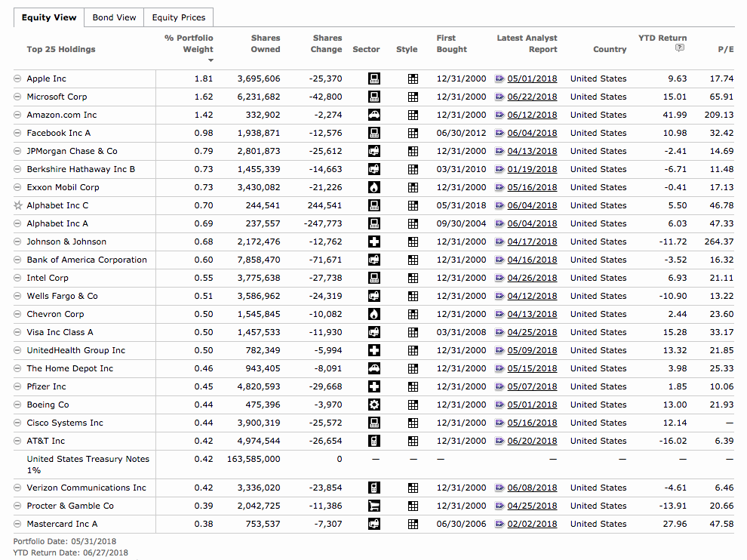Open Amazon.com Inc analyst report dated 06/12/2018
Image resolution: width=747 pixels, height=560 pixels.
pos(532,115)
